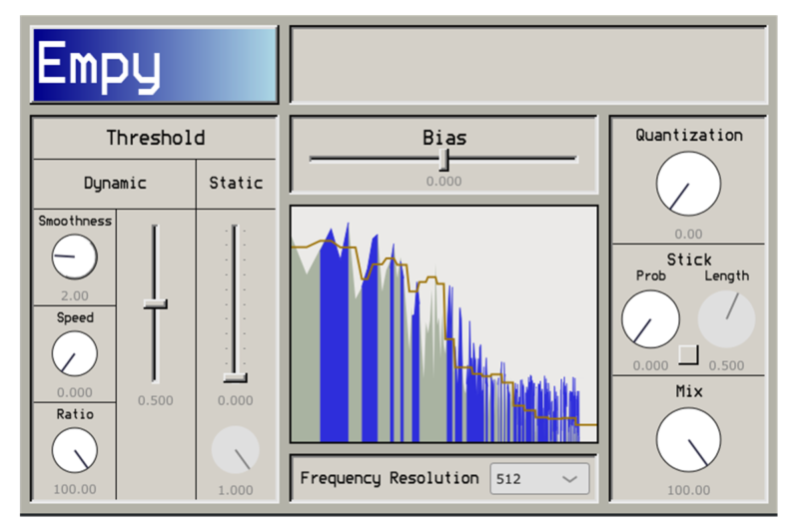Click the Empy logo banner

coord(155,66)
